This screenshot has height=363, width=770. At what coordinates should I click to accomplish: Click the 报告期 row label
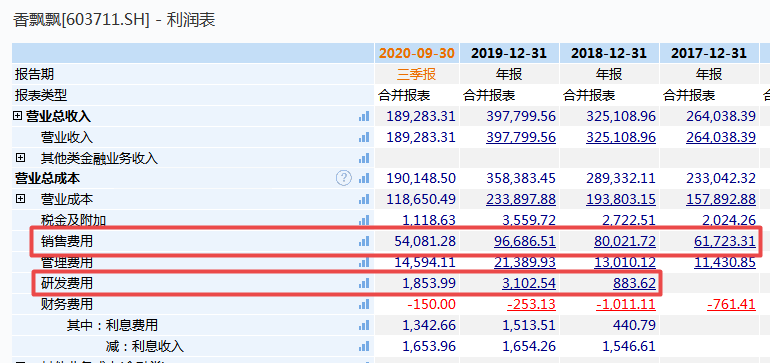click(34, 75)
